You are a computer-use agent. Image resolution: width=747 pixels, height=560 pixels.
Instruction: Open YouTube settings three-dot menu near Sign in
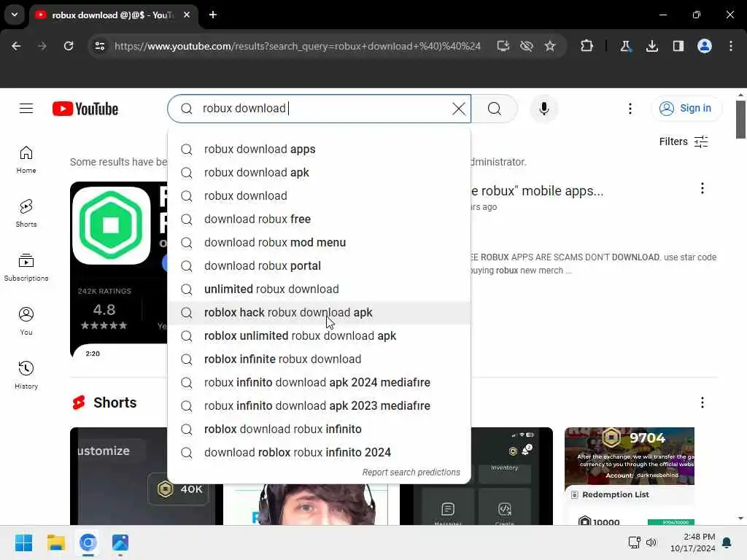(630, 109)
